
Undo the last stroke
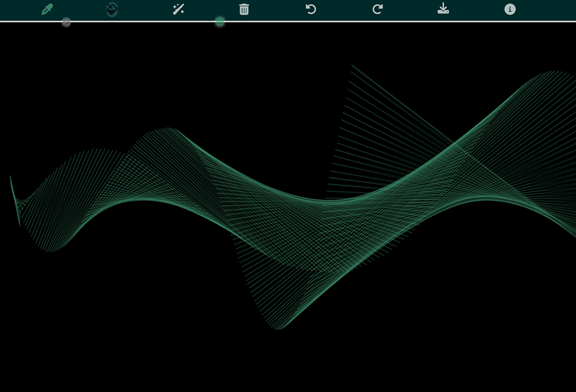(311, 9)
